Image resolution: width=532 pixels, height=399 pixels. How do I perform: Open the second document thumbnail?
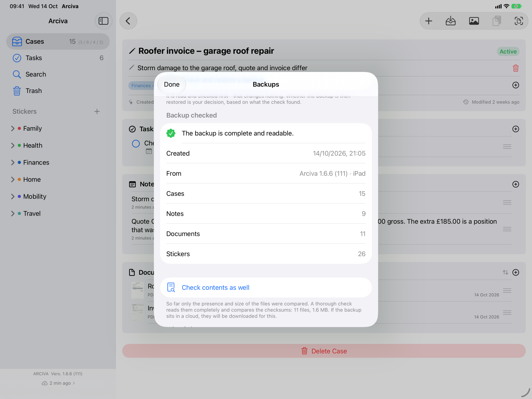[x=138, y=312]
